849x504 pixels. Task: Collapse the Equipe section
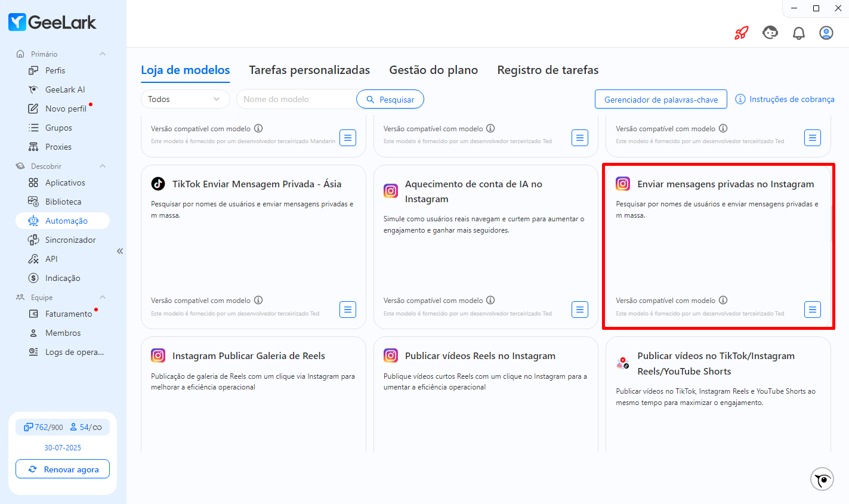103,298
